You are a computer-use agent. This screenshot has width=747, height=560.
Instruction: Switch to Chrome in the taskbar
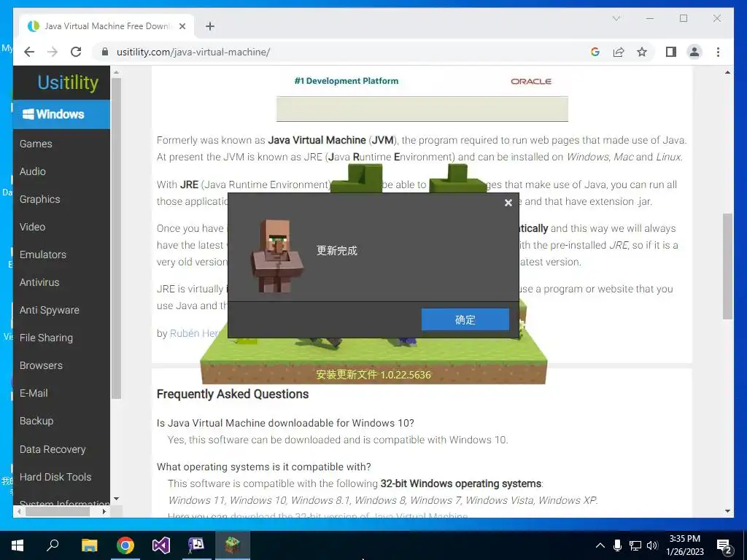(x=125, y=545)
